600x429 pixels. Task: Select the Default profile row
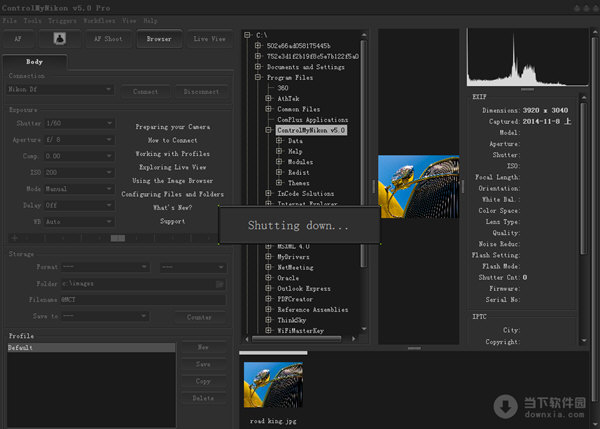pyautogui.click(x=91, y=347)
